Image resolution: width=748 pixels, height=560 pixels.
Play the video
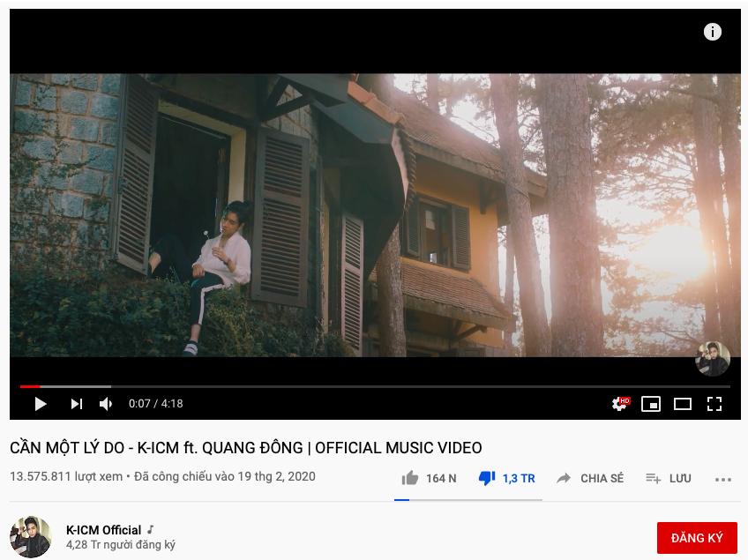click(41, 404)
